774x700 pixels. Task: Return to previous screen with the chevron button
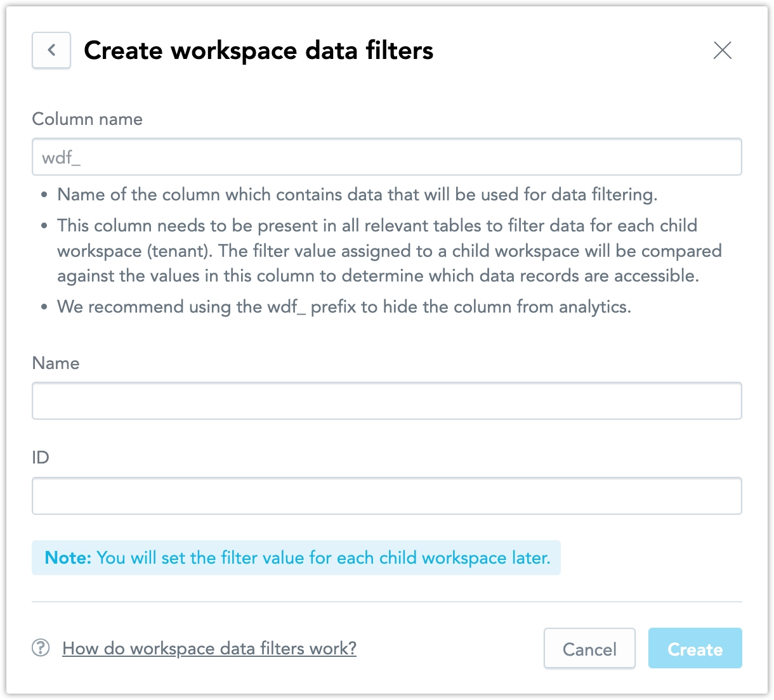tap(51, 50)
